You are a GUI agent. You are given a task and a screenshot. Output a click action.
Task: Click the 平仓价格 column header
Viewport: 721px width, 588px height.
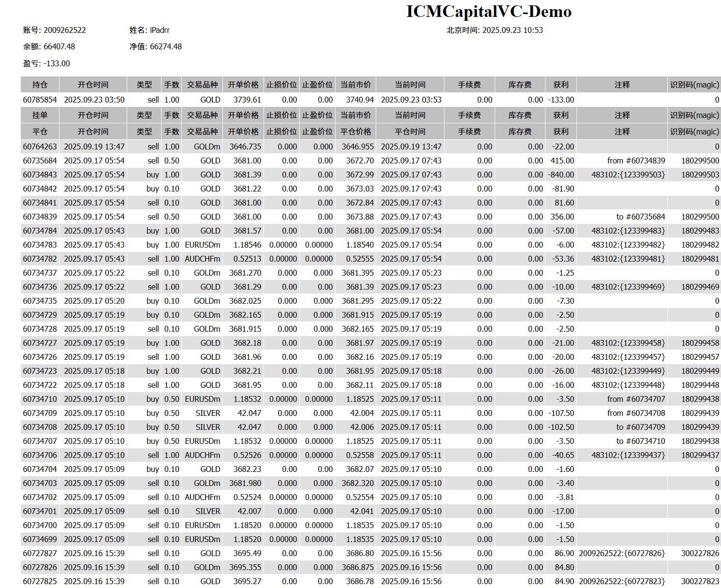click(x=355, y=132)
